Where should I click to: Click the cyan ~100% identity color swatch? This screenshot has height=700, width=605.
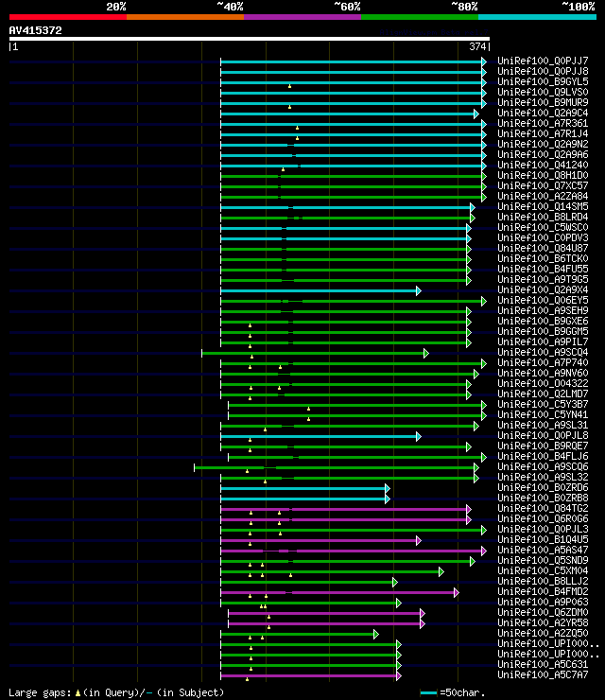(537, 17)
